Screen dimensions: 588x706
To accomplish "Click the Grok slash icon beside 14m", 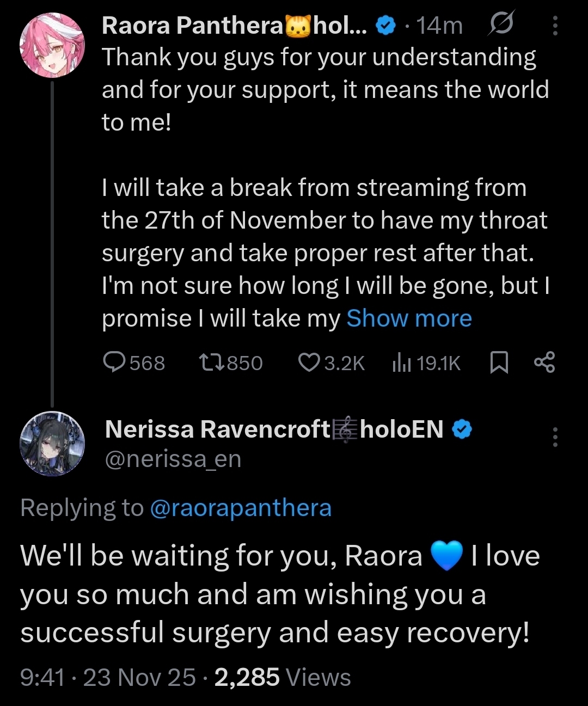I will 501,24.
